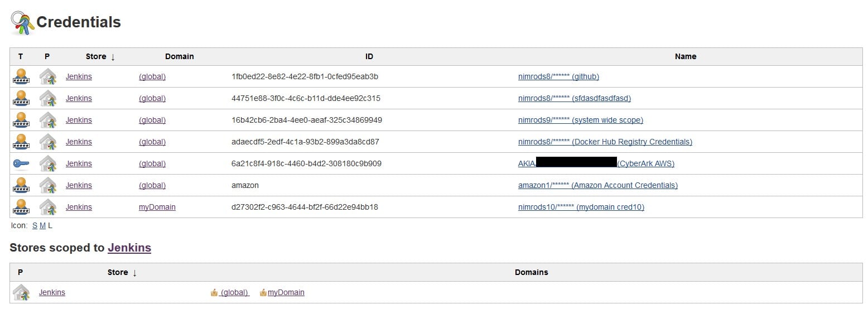Image resolution: width=868 pixels, height=309 pixels.
Task: Open nimrods9 system wide scope credential
Action: [581, 120]
